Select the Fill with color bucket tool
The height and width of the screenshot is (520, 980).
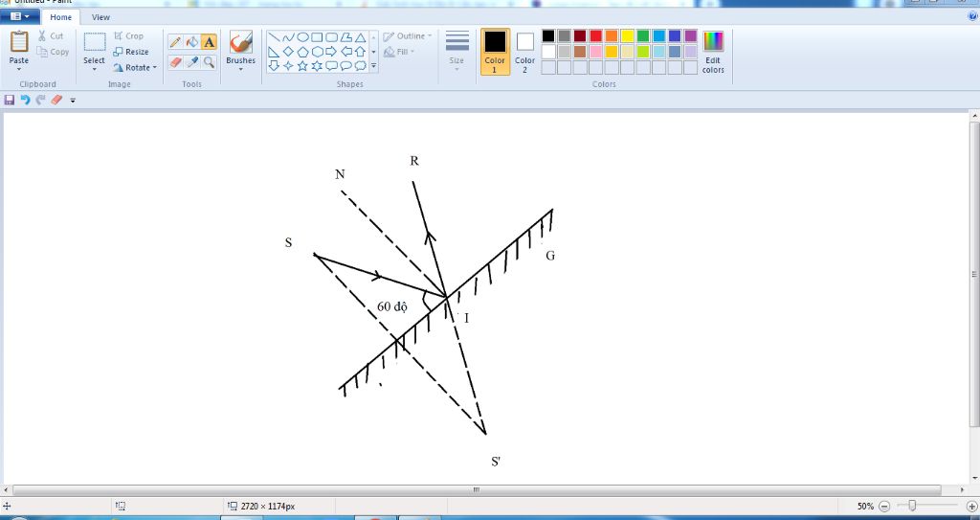(x=192, y=42)
